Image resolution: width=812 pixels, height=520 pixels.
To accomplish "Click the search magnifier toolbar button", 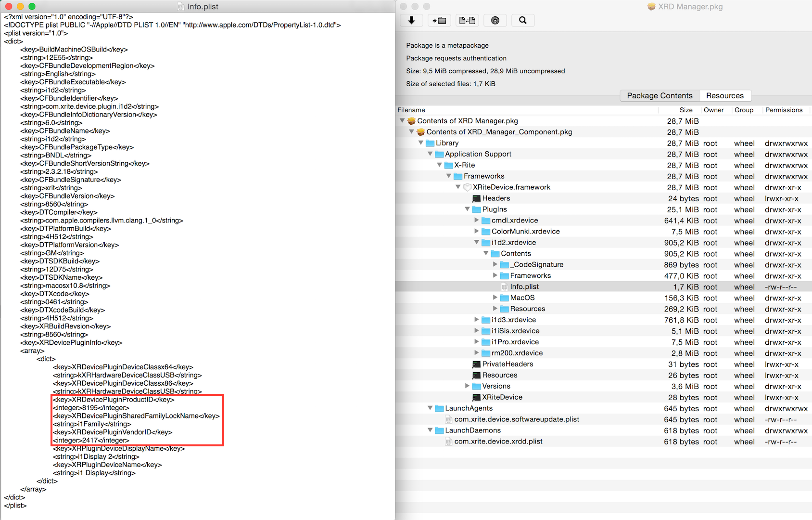I will pos(523,20).
